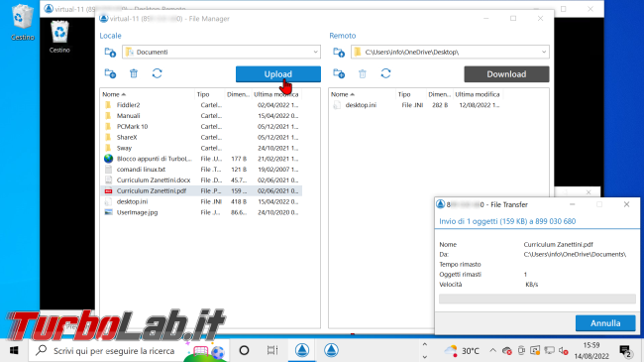644x362 pixels.
Task: Close the File Transfer window
Action: 626,204
